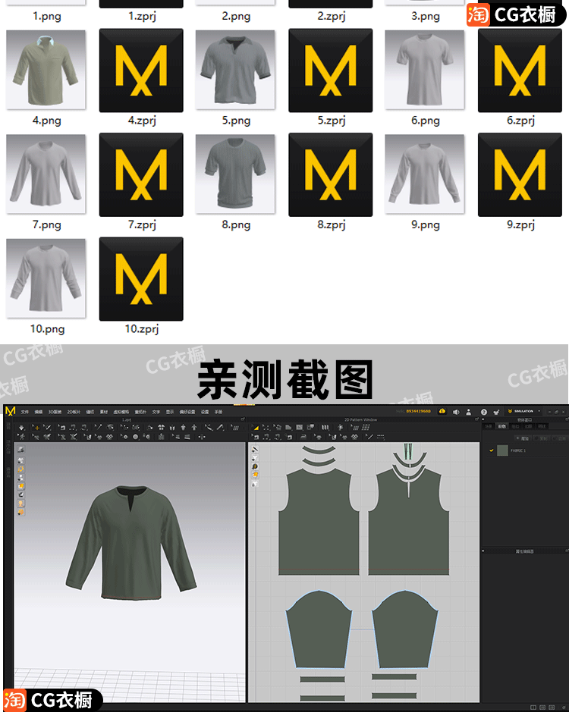
Task: Click the 10.png file name label
Action: (x=47, y=329)
